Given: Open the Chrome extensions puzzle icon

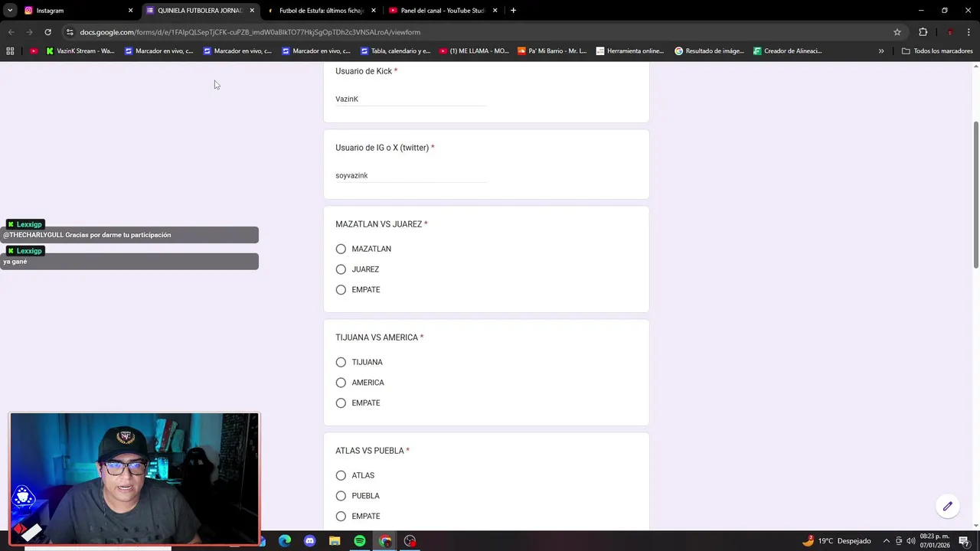Looking at the screenshot, I should [923, 32].
